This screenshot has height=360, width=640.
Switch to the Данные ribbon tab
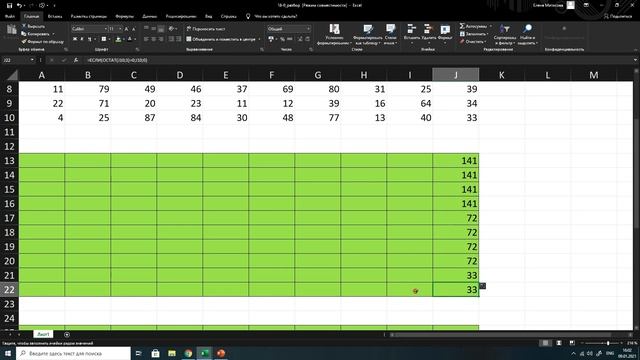(x=149, y=16)
